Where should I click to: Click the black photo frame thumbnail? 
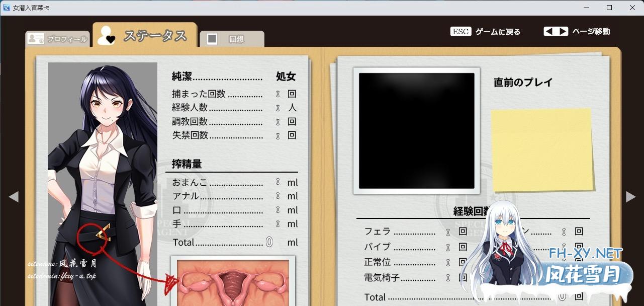tap(416, 130)
